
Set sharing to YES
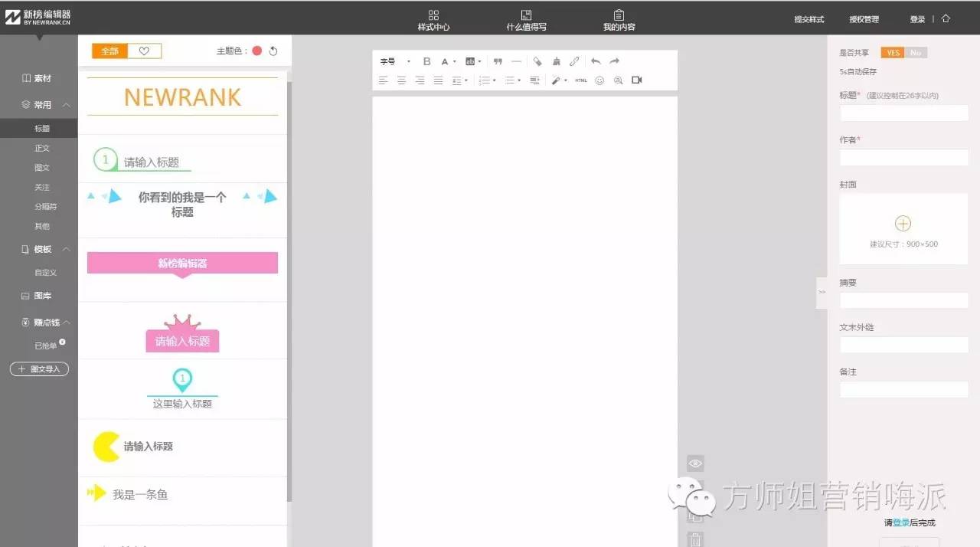point(892,53)
